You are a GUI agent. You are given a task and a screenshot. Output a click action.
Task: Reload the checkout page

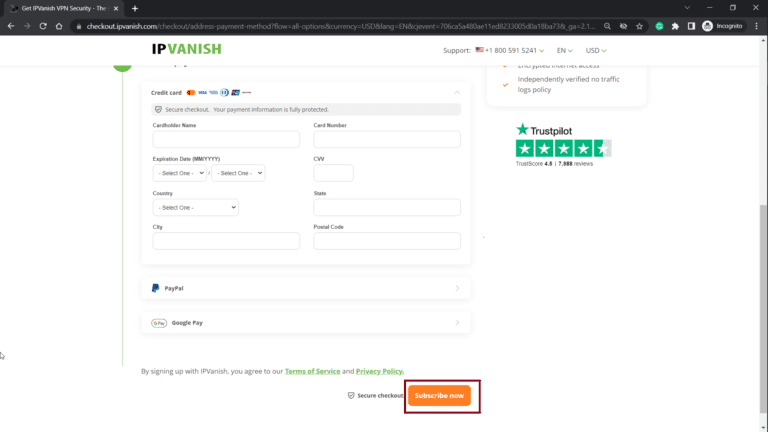pyautogui.click(x=43, y=26)
